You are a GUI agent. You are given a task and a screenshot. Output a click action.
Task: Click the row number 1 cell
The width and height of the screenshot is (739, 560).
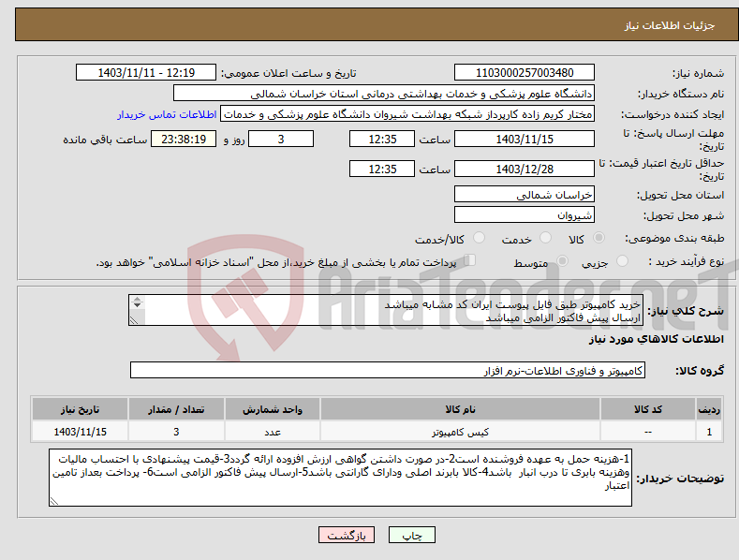709,432
